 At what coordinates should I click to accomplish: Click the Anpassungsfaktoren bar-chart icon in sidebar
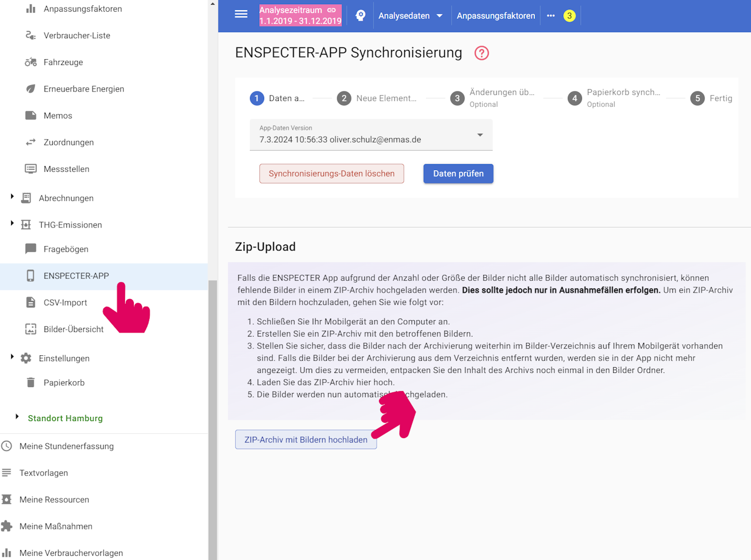point(31,9)
